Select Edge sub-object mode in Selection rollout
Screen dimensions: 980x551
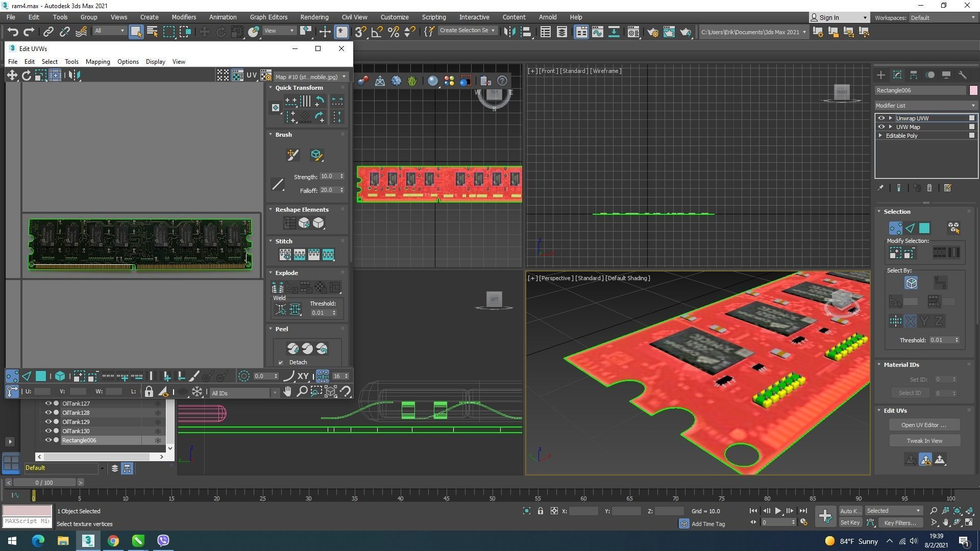point(910,228)
